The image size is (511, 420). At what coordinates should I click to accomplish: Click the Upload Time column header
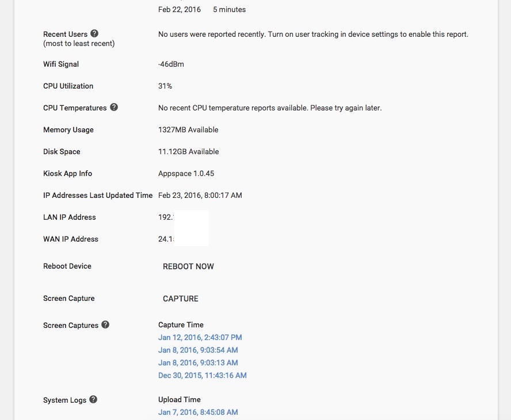tap(179, 400)
